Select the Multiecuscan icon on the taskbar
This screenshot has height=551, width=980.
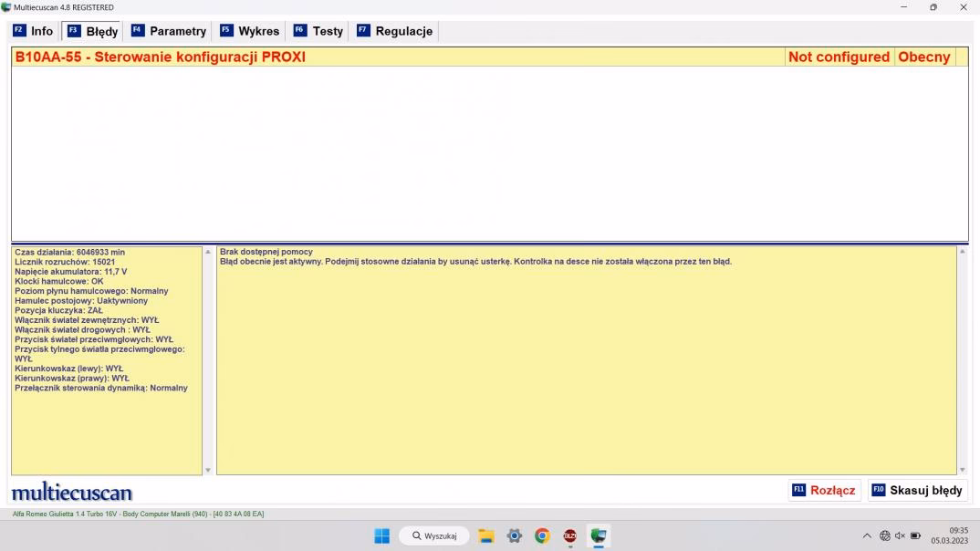pos(598,535)
